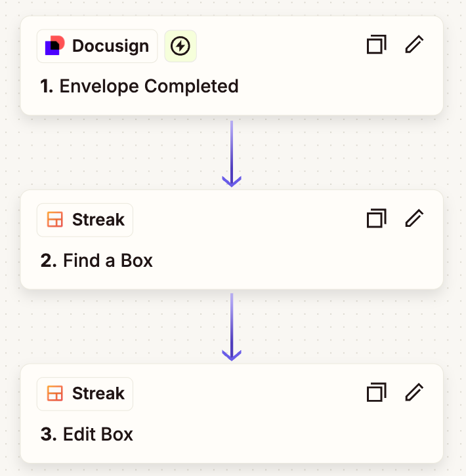Duplicate the Envelope Completed step

click(376, 45)
